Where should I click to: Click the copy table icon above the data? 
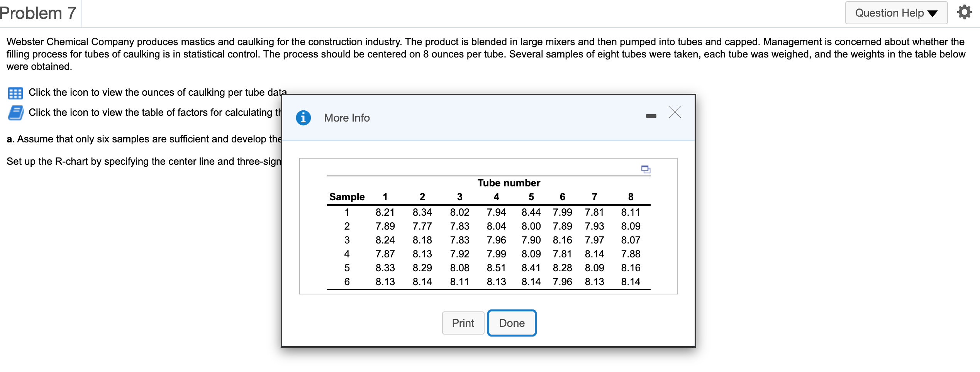tap(645, 169)
